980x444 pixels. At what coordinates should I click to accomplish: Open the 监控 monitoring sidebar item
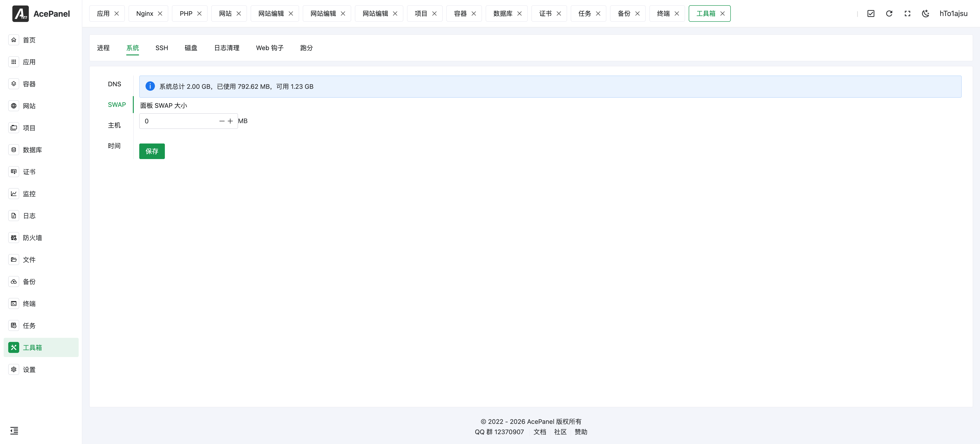pyautogui.click(x=29, y=194)
